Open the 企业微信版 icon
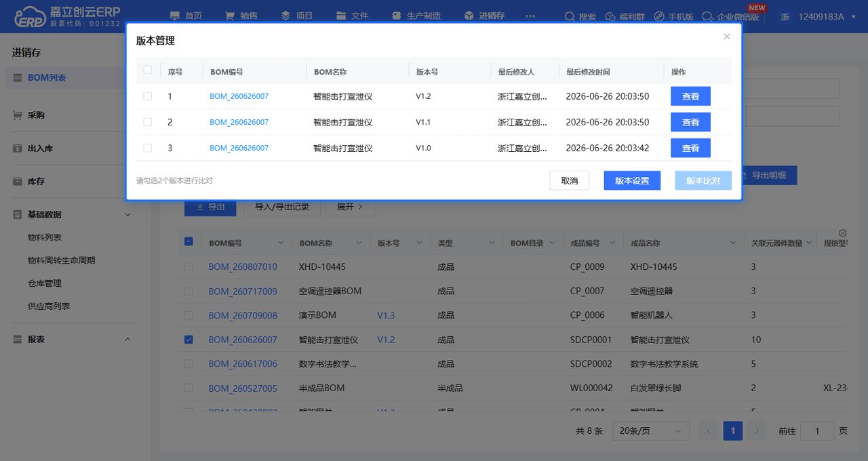Image resolution: width=868 pixels, height=461 pixels. tap(707, 16)
